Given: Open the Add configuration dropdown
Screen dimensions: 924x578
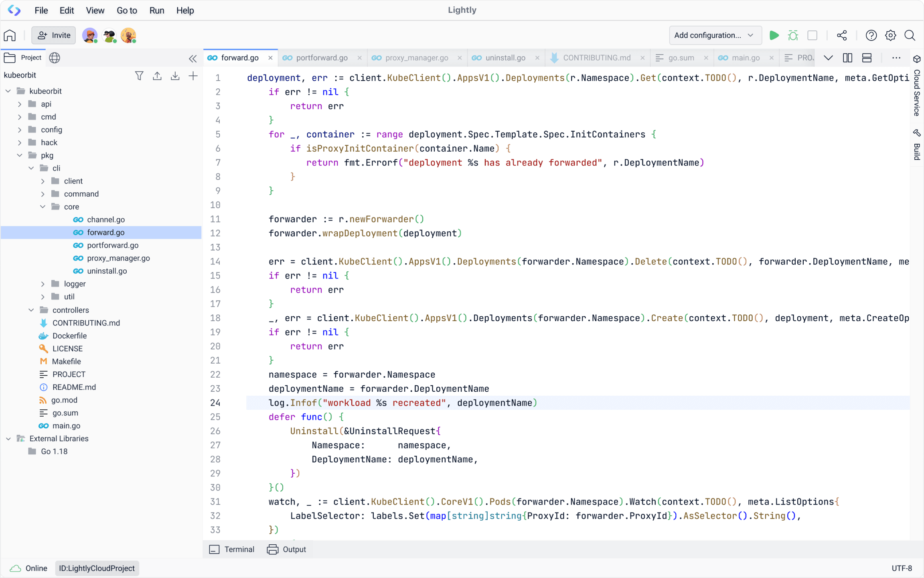Looking at the screenshot, I should click(x=715, y=35).
